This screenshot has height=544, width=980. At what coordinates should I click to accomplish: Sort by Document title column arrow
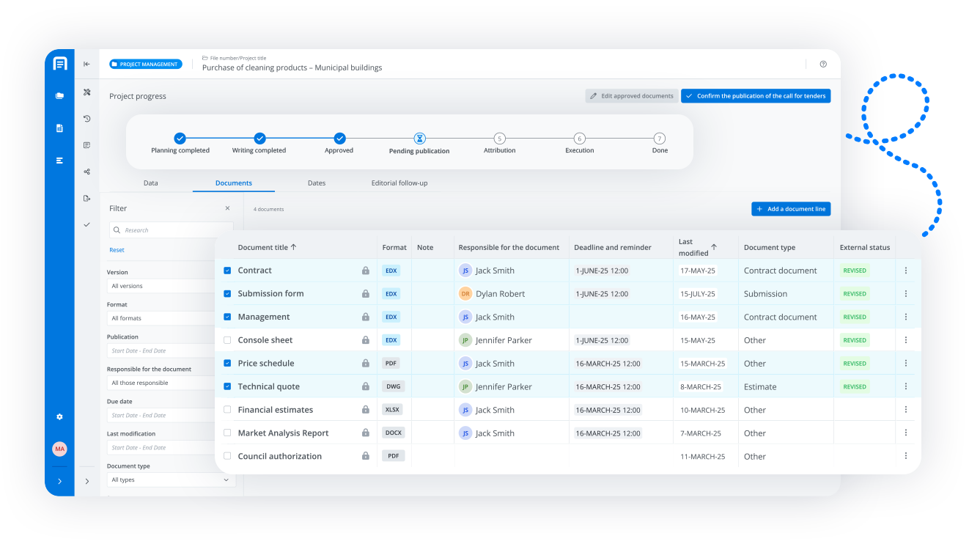[x=294, y=247]
